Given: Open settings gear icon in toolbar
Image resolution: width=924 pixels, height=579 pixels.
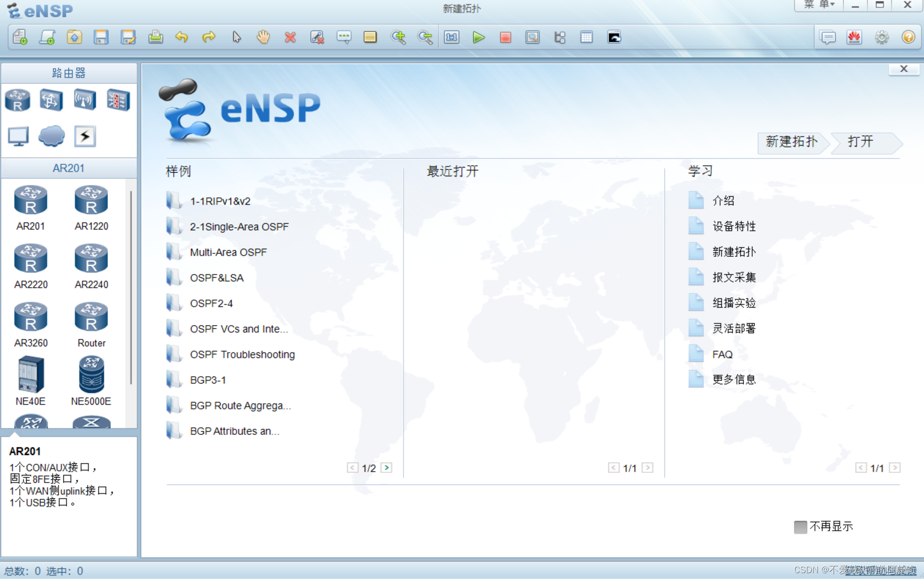Looking at the screenshot, I should tap(882, 37).
